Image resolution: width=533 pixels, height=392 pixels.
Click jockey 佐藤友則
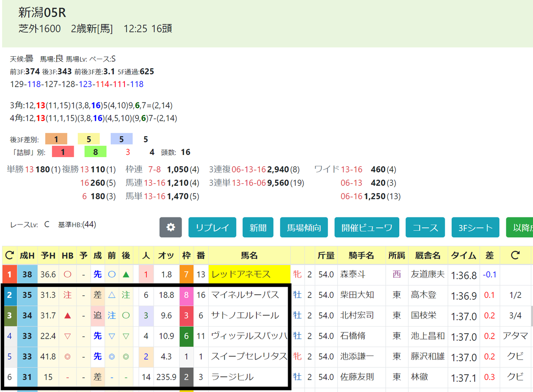(x=357, y=377)
